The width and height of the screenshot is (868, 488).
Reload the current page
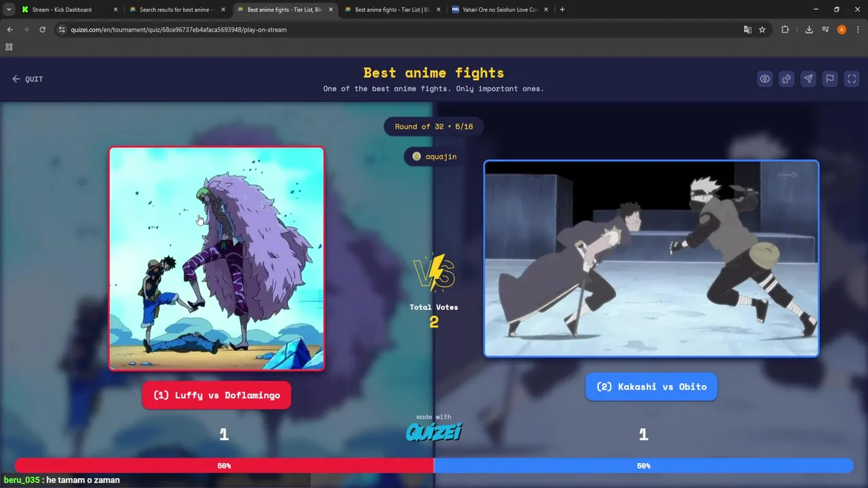[42, 30]
